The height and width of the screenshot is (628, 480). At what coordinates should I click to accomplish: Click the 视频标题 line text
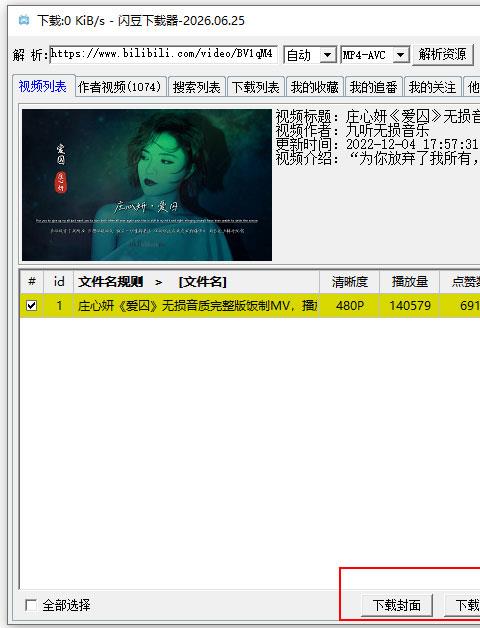(x=377, y=117)
